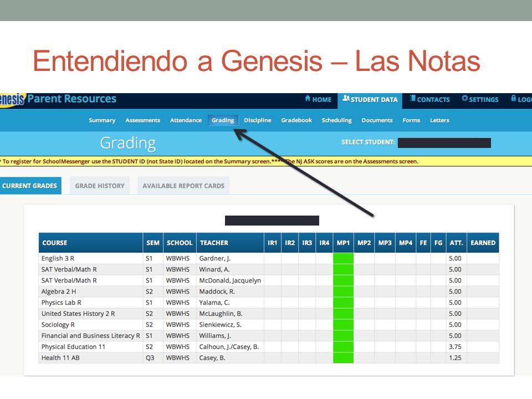View the Attendance section
Viewport: 532px width, 399px height.
click(x=186, y=120)
